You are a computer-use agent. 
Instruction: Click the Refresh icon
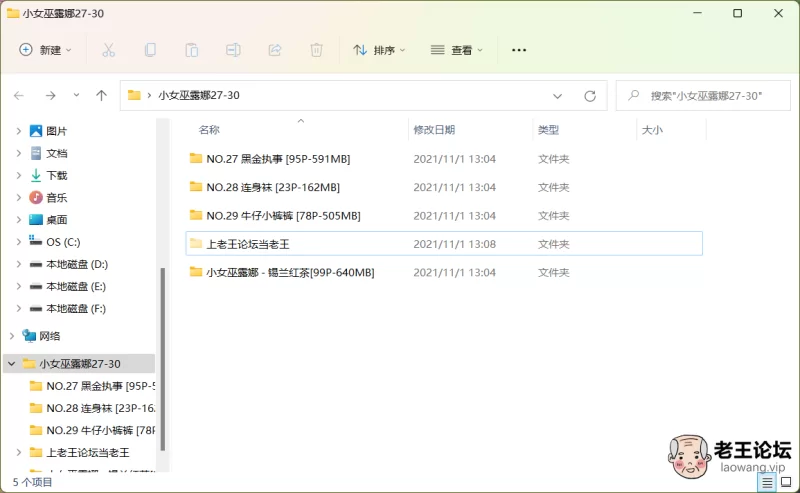point(590,96)
